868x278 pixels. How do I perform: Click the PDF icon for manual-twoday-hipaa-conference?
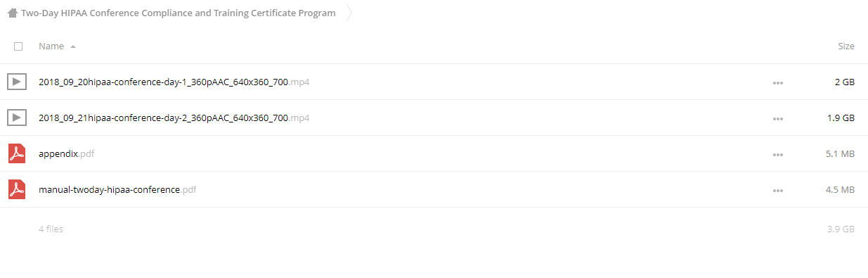pyautogui.click(x=17, y=189)
